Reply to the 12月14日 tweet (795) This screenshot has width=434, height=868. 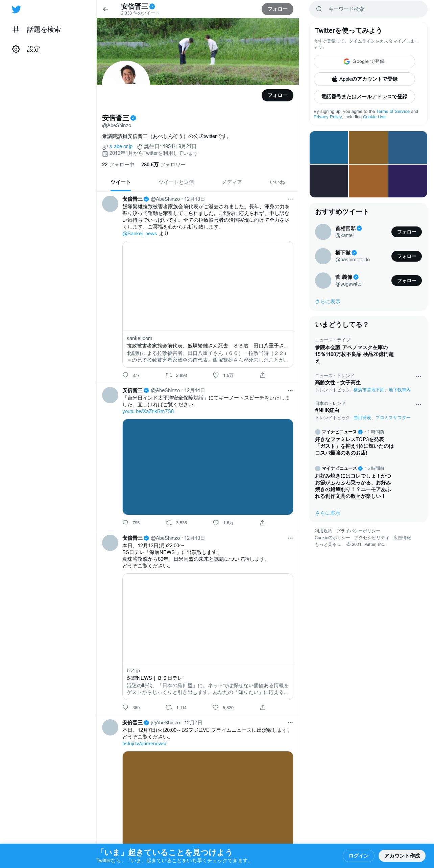(x=131, y=523)
